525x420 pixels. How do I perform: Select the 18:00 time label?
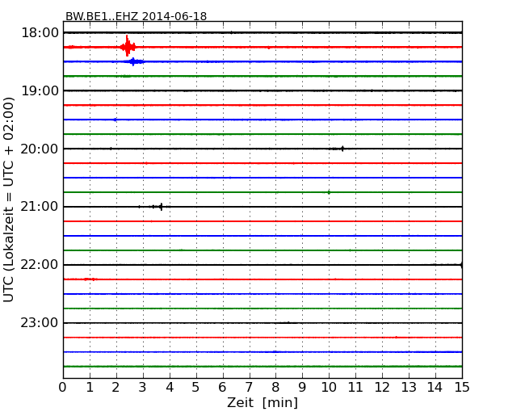tap(40, 33)
